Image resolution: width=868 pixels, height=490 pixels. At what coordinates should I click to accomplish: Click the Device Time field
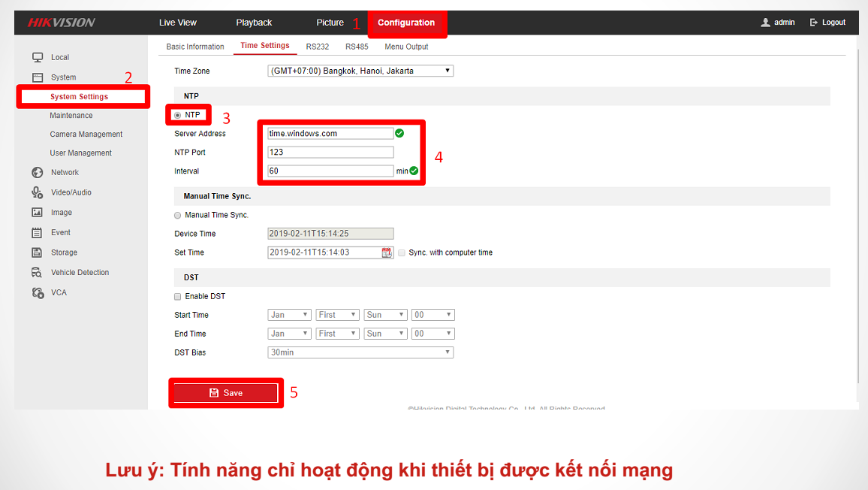pos(330,234)
